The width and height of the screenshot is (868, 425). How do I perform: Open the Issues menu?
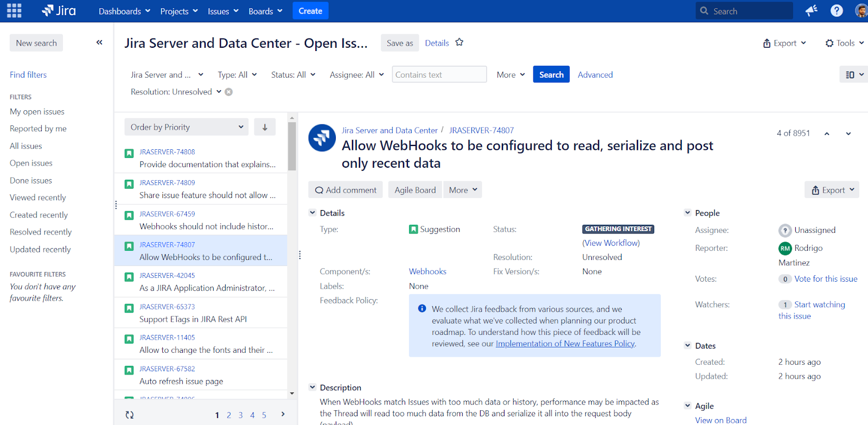pyautogui.click(x=223, y=11)
